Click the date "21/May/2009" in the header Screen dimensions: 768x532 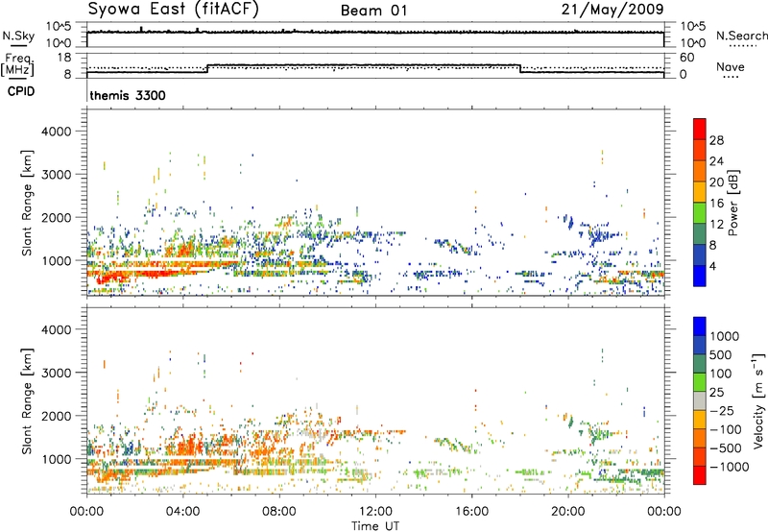[612, 9]
